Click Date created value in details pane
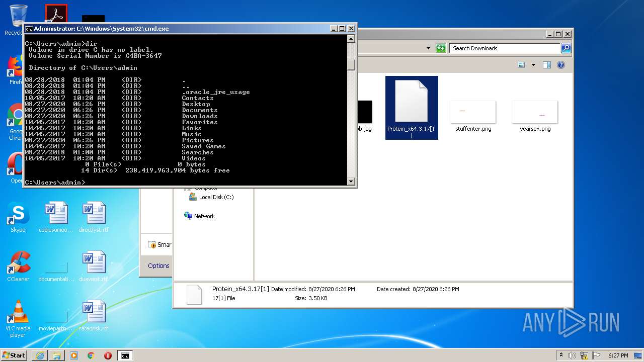Viewport: 644px width, 362px height. tap(435, 289)
